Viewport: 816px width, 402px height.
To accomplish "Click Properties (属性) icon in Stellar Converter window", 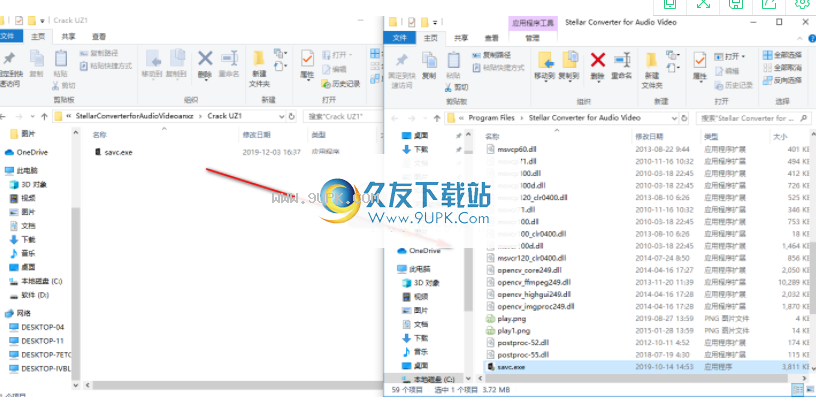I will pyautogui.click(x=700, y=66).
